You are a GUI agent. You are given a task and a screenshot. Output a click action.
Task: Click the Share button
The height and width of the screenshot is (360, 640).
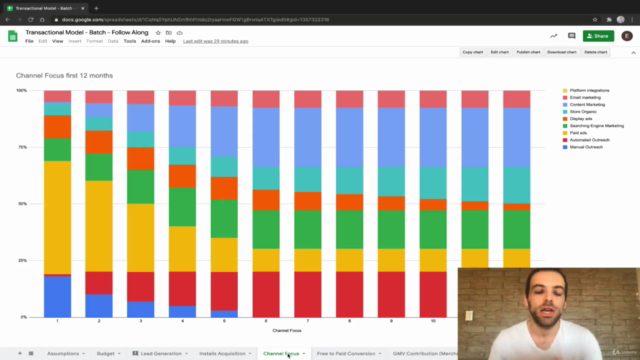598,36
